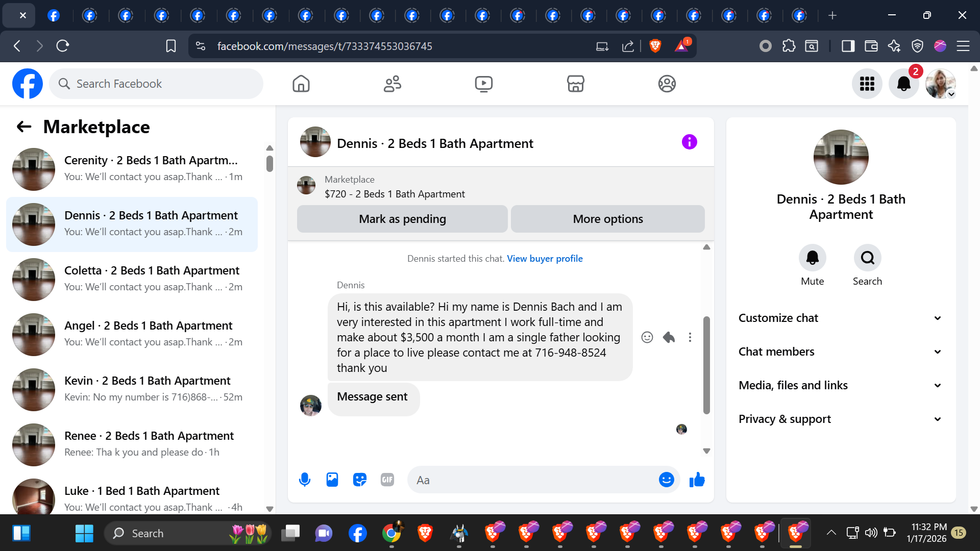Open Facebook Marketplace storefront icon
The width and height of the screenshot is (980, 551).
pyautogui.click(x=575, y=84)
